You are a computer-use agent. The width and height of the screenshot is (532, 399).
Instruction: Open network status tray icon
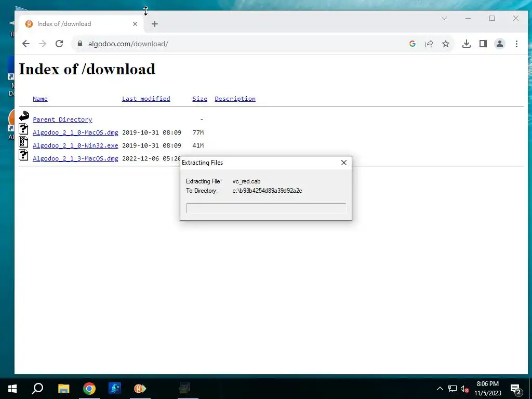click(453, 389)
